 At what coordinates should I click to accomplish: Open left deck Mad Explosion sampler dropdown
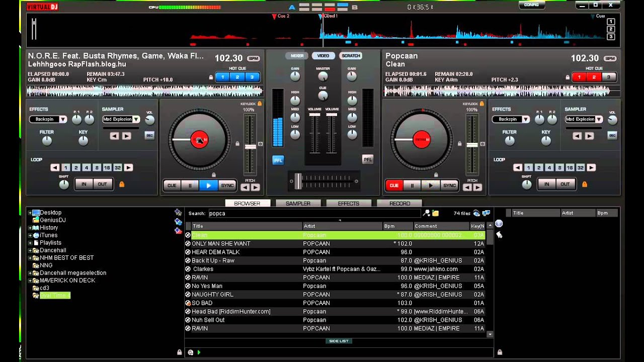click(x=136, y=119)
